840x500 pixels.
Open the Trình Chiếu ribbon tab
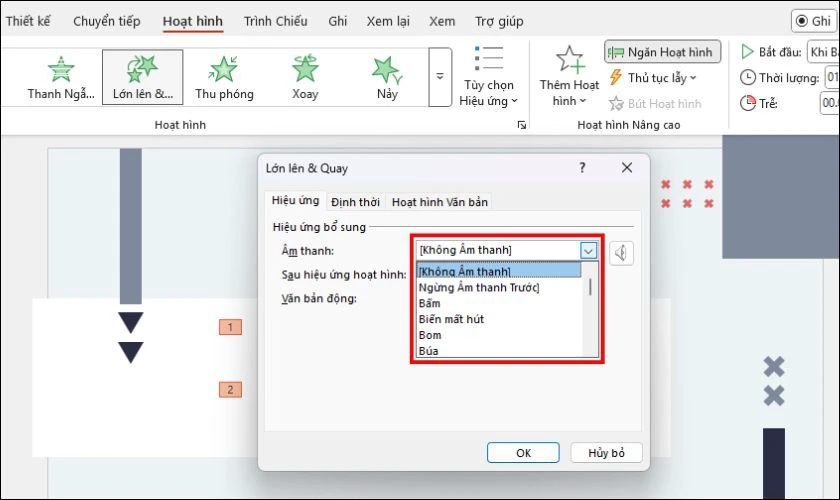[275, 21]
